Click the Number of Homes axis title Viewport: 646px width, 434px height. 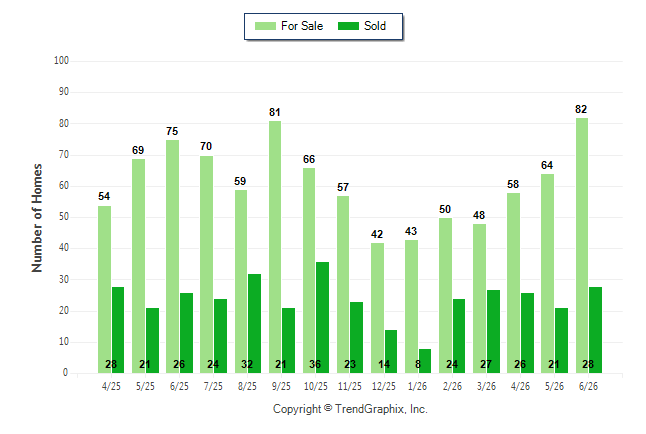[x=37, y=218]
